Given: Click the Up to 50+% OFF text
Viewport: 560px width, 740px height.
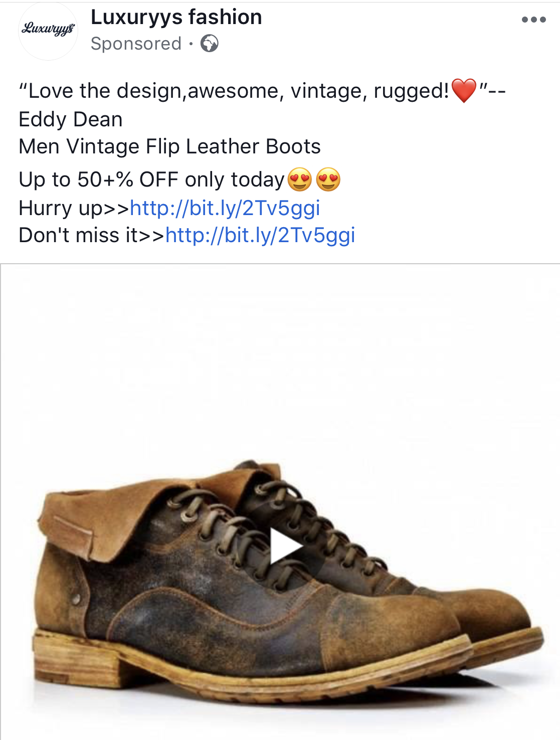Looking at the screenshot, I should coord(151,180).
